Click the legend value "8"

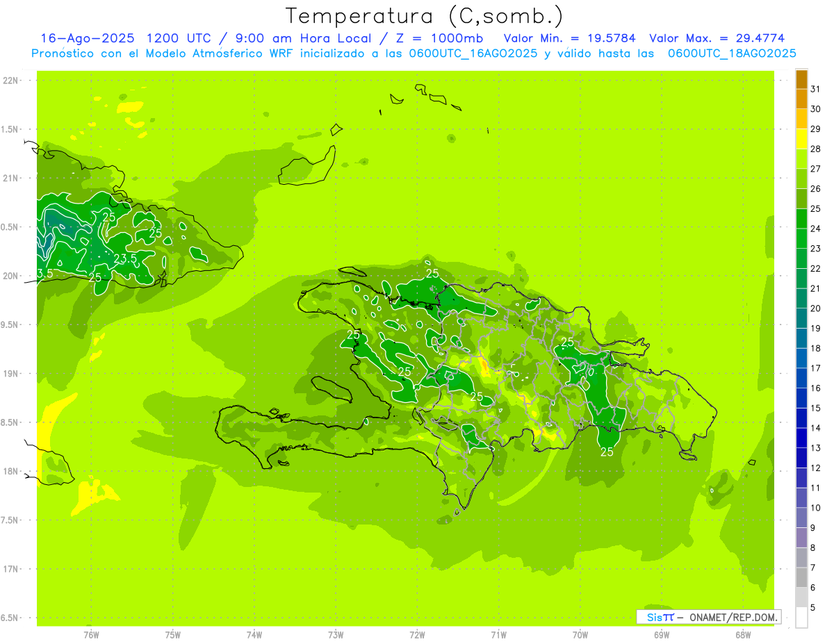pyautogui.click(x=813, y=548)
